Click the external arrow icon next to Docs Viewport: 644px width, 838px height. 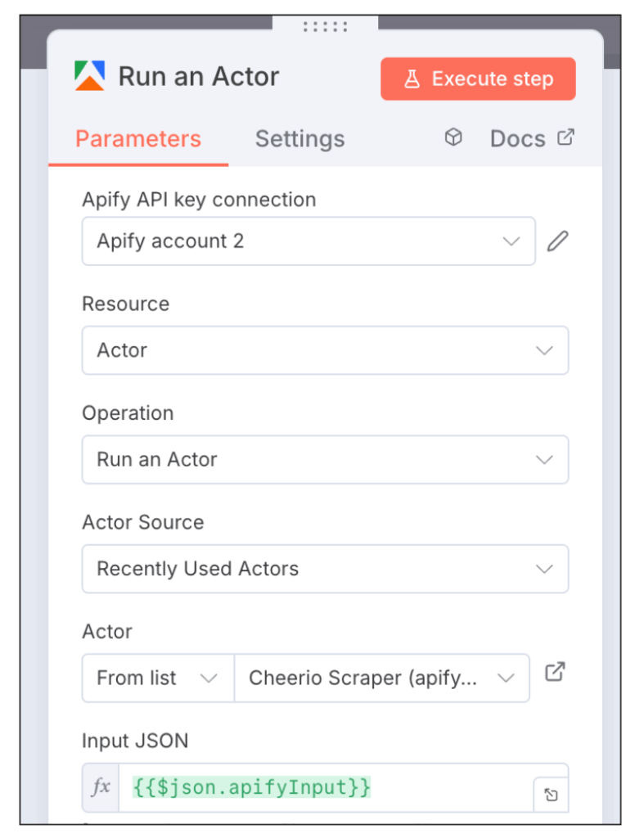pos(565,137)
